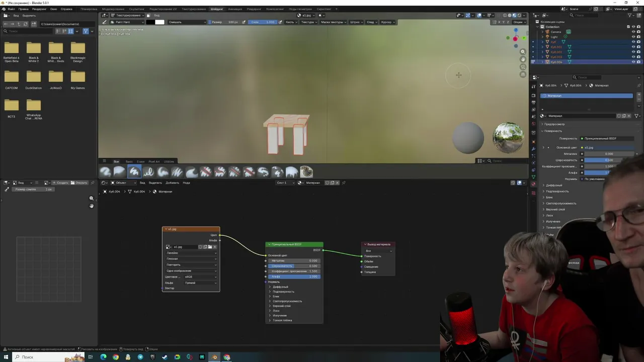Toggle the viewport gizmo visibility button
Viewport: 644px width, 362px height.
pyautogui.click(x=468, y=16)
